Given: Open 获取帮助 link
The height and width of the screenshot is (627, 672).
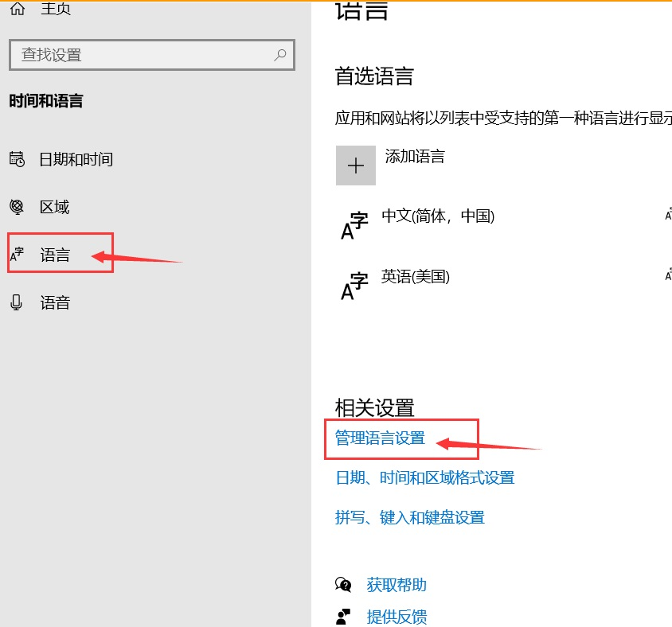Looking at the screenshot, I should 397,585.
